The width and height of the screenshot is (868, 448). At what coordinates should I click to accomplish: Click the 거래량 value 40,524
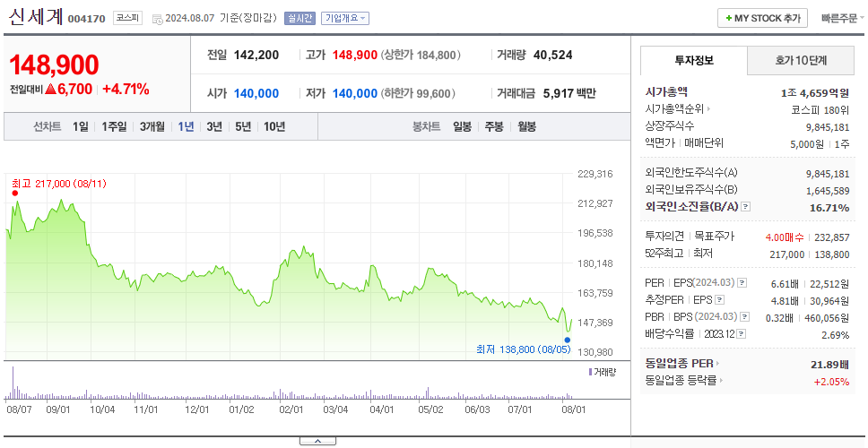[x=553, y=55]
